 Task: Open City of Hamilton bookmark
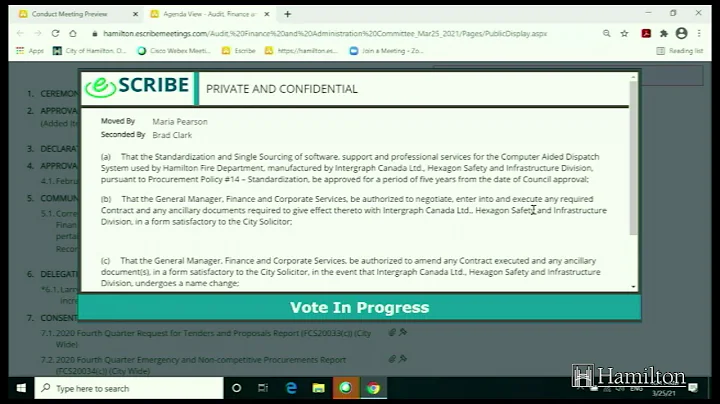click(x=89, y=51)
